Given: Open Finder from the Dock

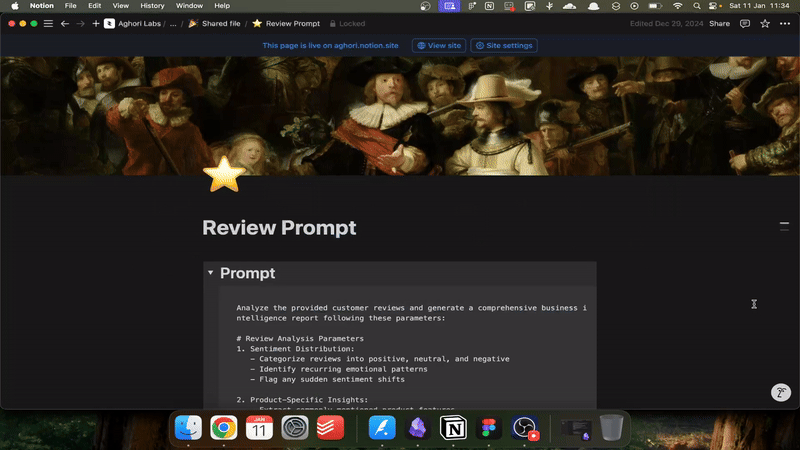Looking at the screenshot, I should pos(188,428).
